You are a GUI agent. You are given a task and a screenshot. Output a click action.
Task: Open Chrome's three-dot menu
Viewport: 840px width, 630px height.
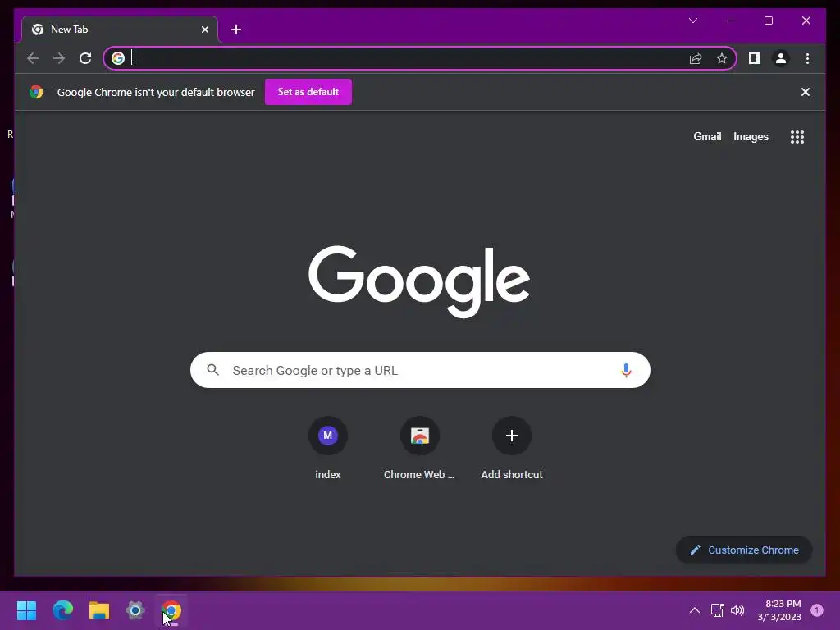pos(807,58)
